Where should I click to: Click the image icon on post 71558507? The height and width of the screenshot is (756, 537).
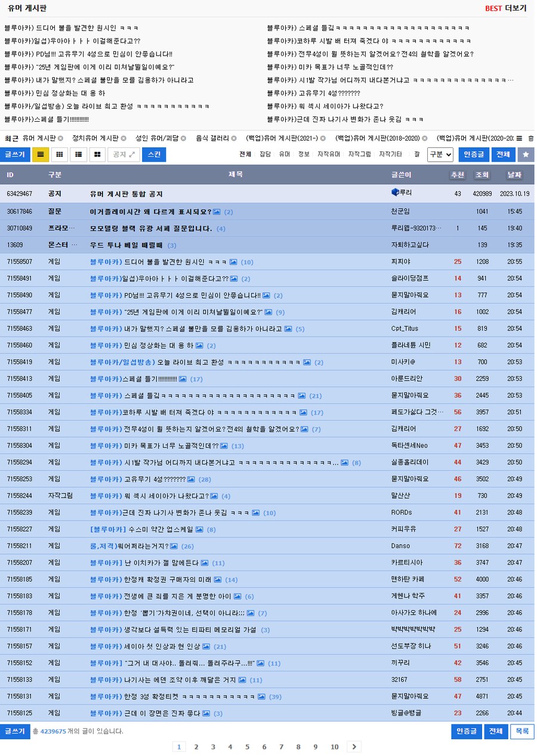click(x=233, y=262)
